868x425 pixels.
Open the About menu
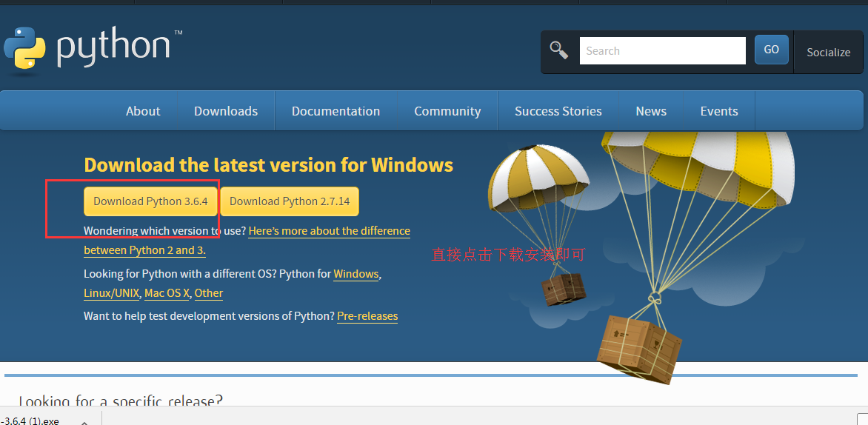tap(143, 111)
